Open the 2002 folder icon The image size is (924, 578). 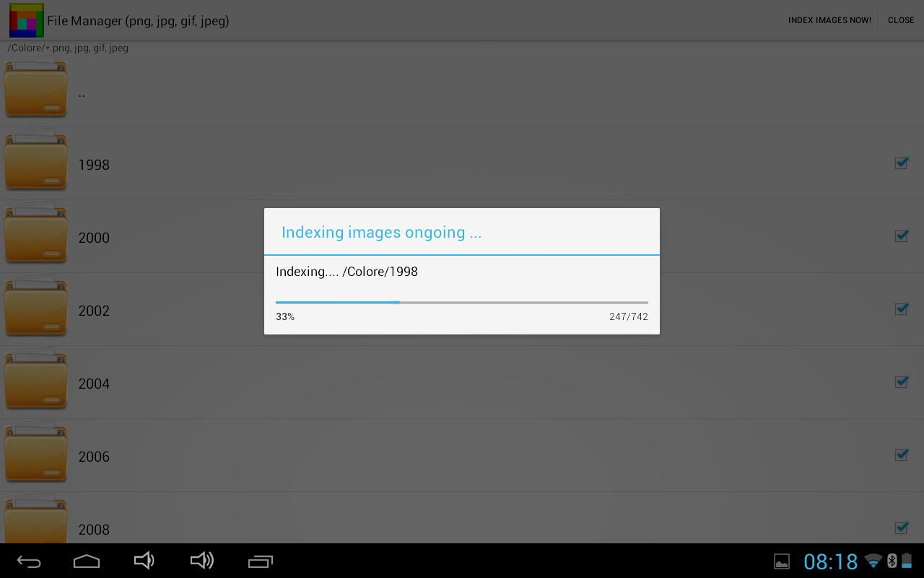35,306
